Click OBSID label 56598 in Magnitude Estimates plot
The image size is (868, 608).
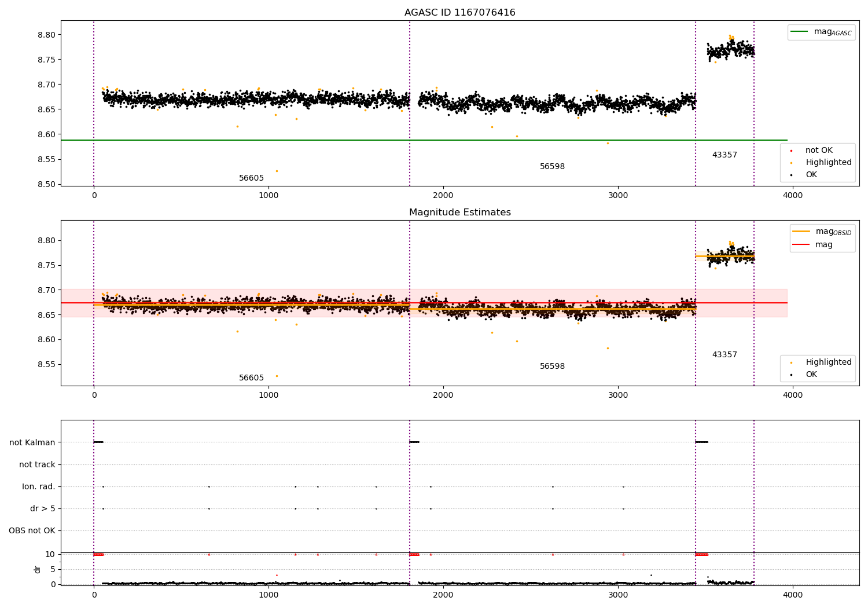[x=552, y=366]
